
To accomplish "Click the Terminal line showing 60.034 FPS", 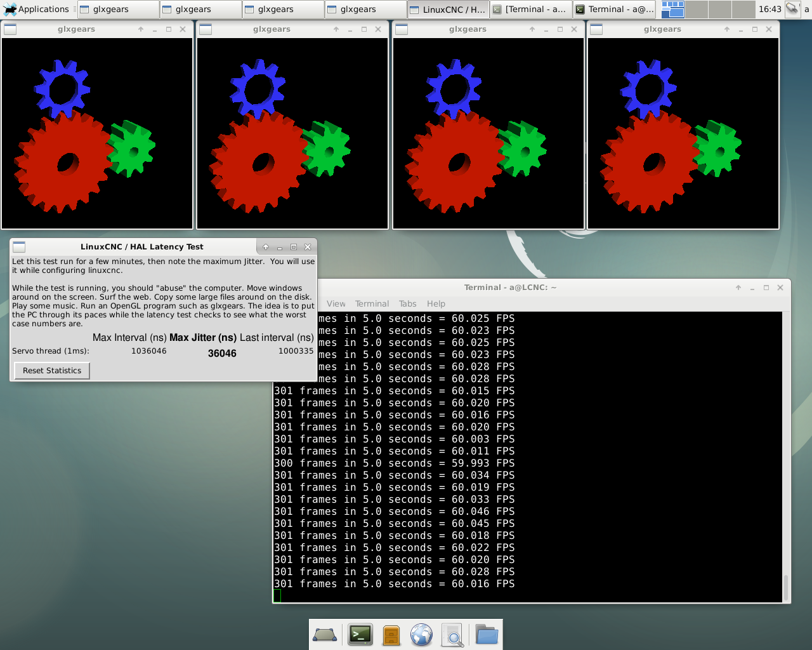I will [395, 475].
